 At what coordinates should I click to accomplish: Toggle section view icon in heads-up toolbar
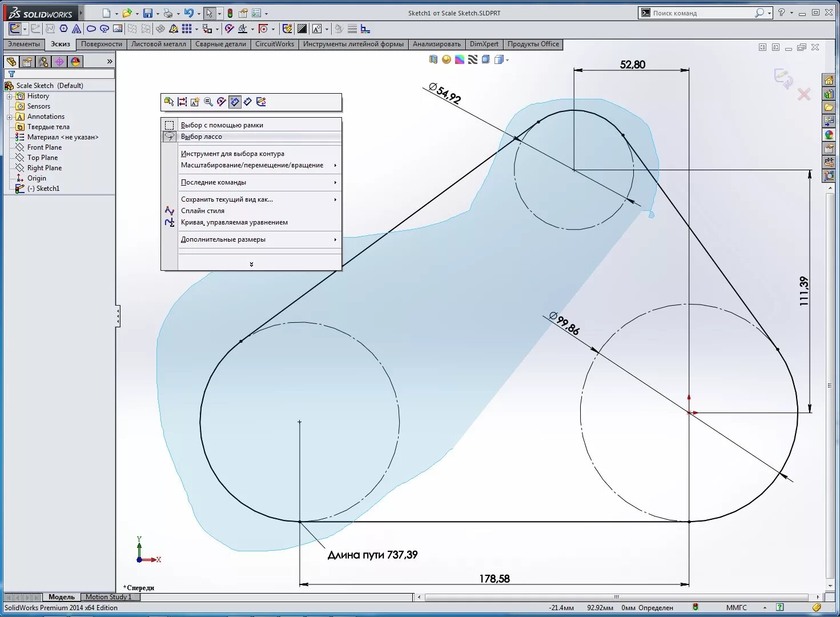433,59
